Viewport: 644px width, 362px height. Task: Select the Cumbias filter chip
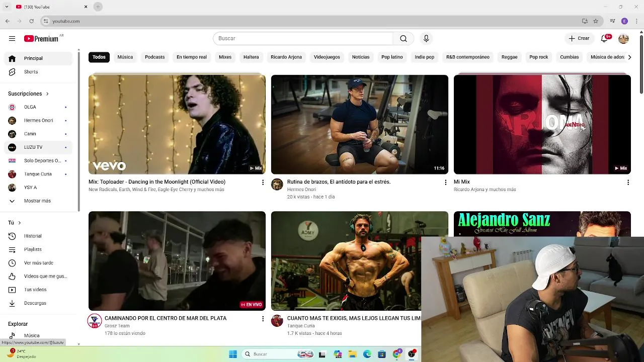click(570, 57)
